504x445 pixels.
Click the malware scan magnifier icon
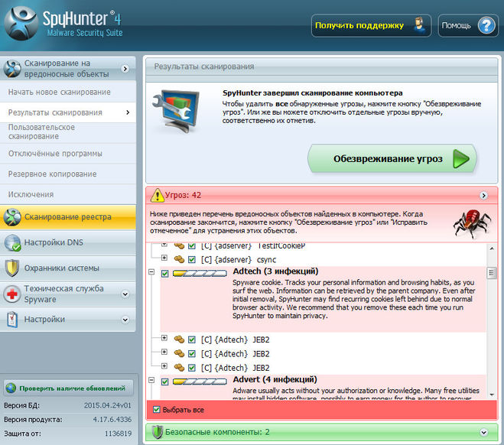tap(12, 68)
